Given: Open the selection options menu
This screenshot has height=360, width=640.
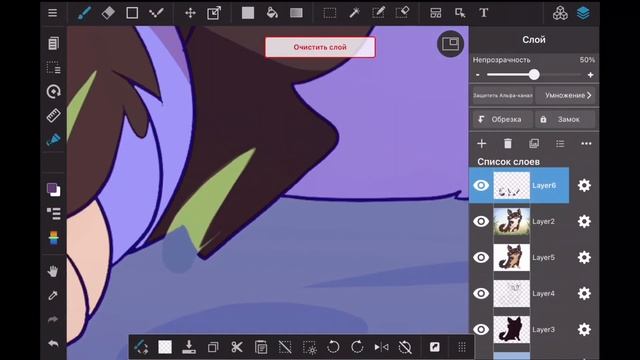Looking at the screenshot, I should coord(53,67).
